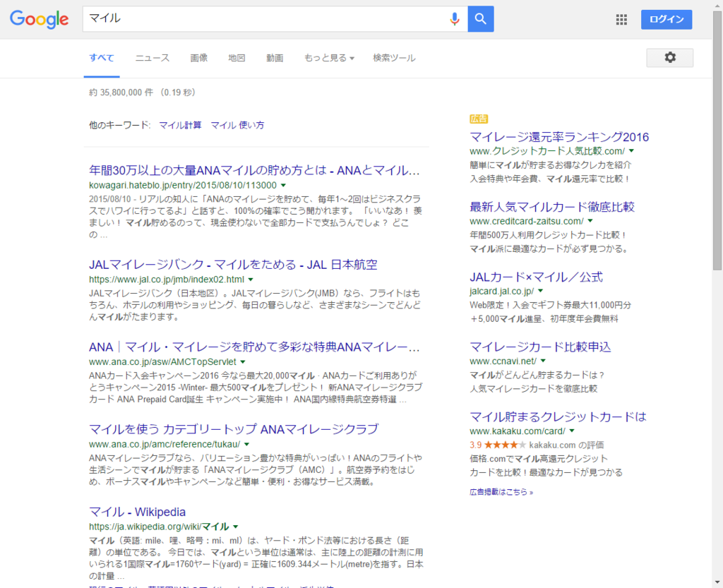The height and width of the screenshot is (588, 723).
Task: Expand arrow next to www.ccnavi.net
Action: [543, 361]
